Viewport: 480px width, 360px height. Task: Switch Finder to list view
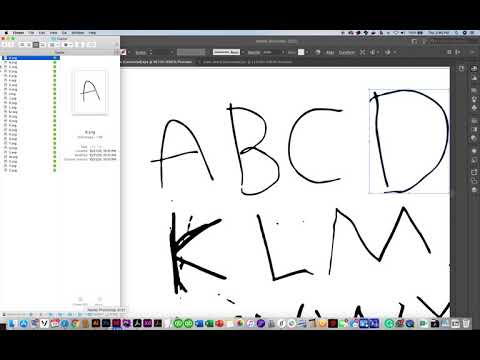tap(29, 44)
